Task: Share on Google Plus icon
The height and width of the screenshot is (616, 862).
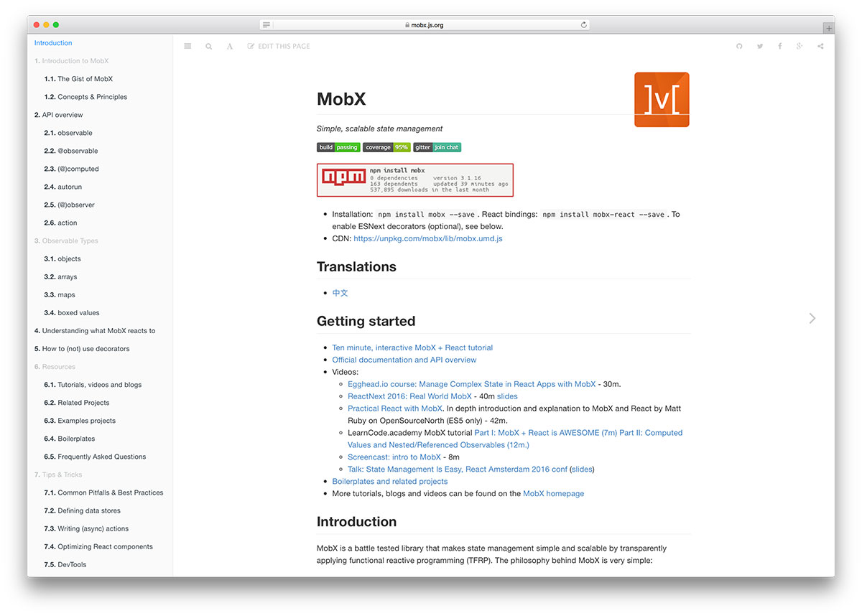Action: [800, 46]
